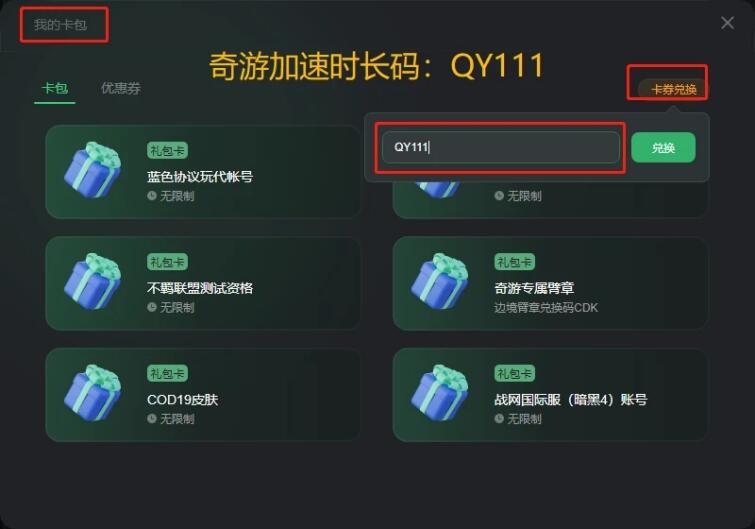Select the COD19皮肤 card title
This screenshot has height=529, width=755.
click(x=182, y=400)
